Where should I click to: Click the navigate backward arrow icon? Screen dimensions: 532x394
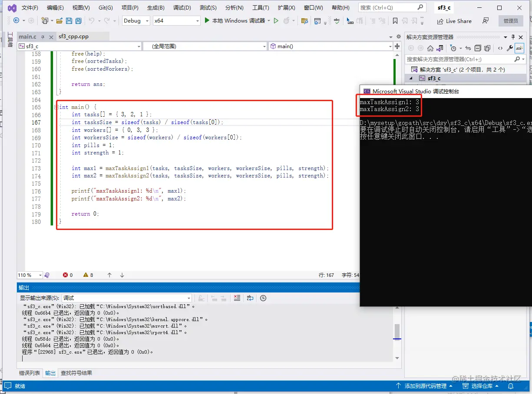[16, 20]
